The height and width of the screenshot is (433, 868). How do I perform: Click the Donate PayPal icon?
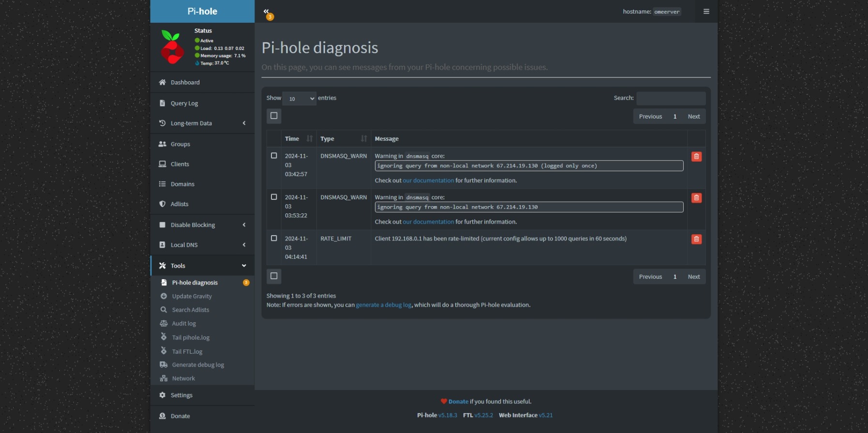point(163,416)
